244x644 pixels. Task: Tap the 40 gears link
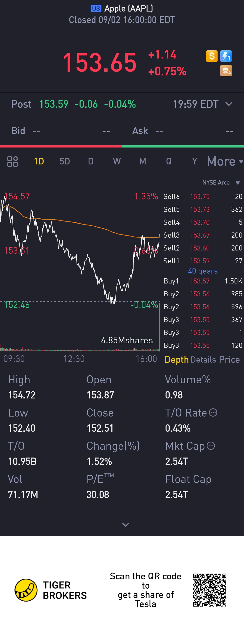203,271
